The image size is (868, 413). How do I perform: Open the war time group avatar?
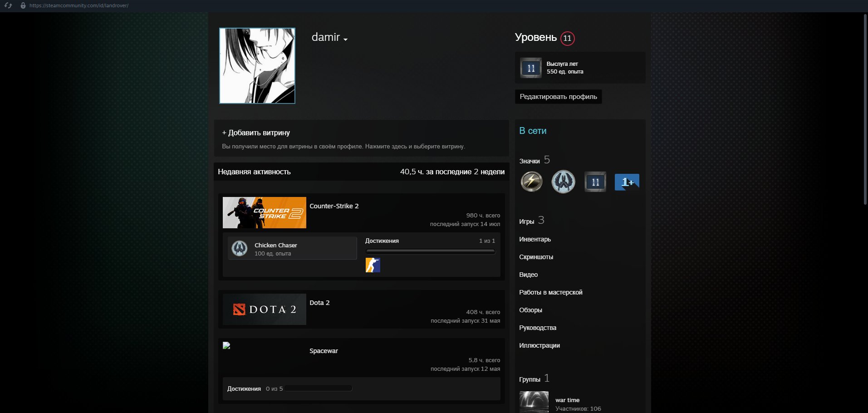534,402
